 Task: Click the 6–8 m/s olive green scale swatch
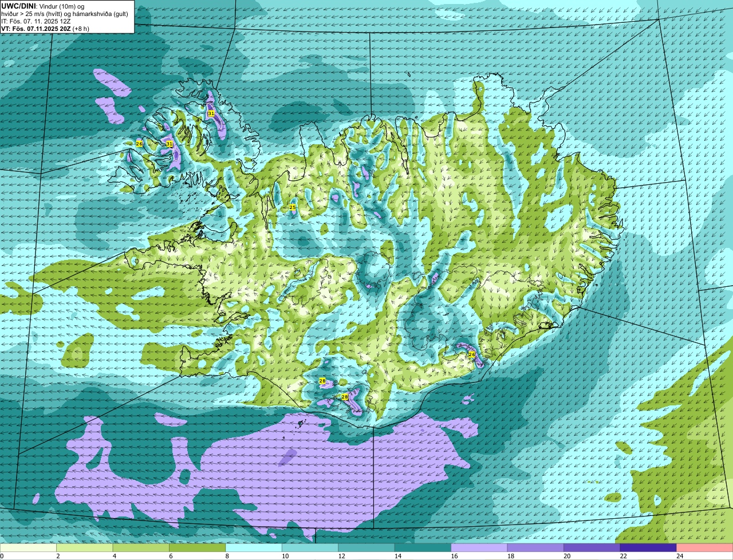click(198, 548)
